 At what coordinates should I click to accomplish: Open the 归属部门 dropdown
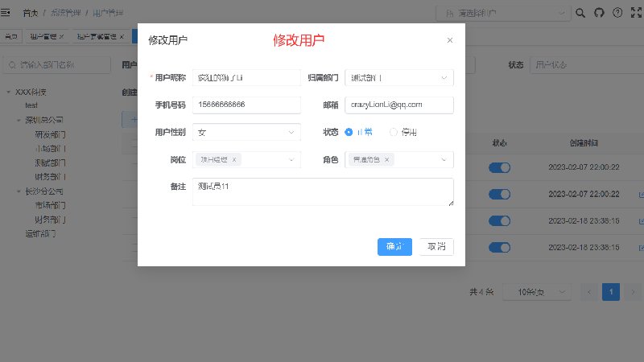pos(398,78)
